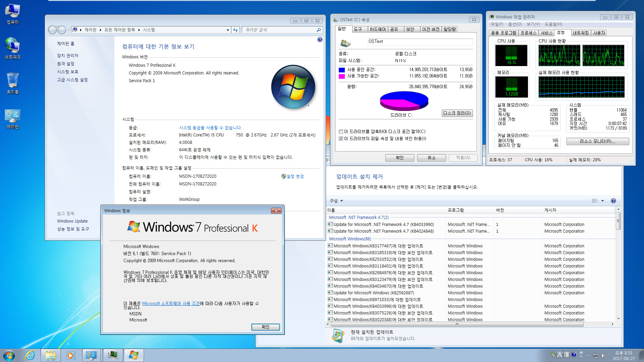
Task: Open the Microsoft 소프트웨어 사용 조건 link
Action: click(171, 303)
